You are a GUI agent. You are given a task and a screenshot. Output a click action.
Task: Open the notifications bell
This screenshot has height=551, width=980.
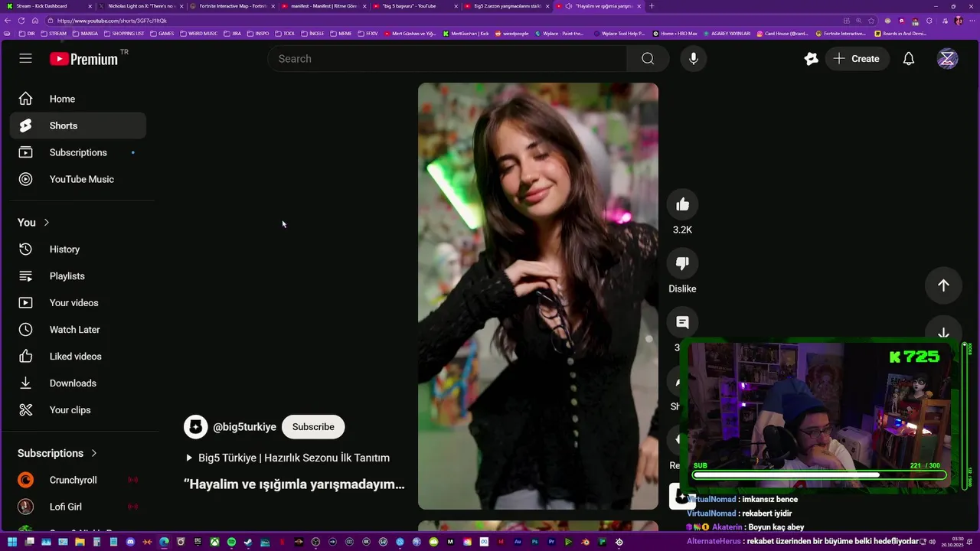(x=909, y=59)
